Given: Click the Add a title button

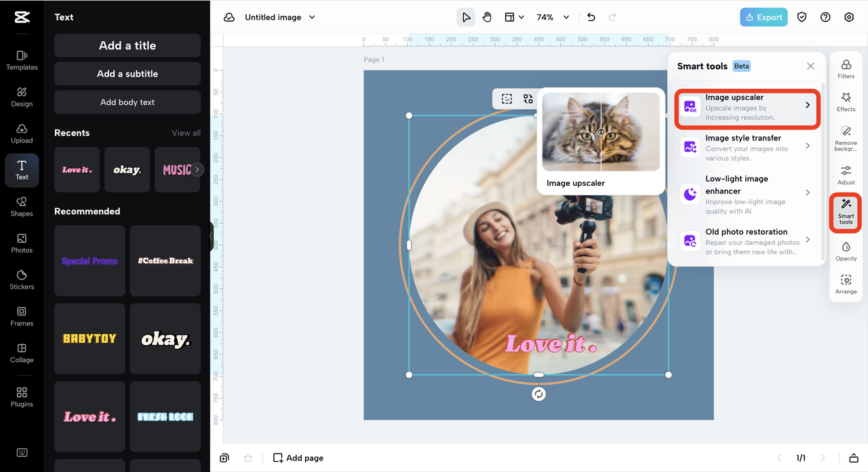Looking at the screenshot, I should click(x=127, y=45).
